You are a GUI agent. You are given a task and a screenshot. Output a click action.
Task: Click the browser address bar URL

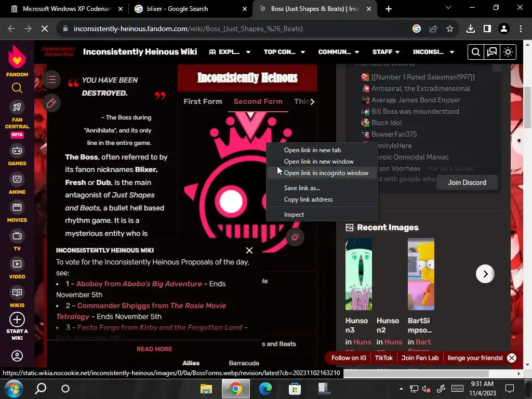tap(188, 29)
